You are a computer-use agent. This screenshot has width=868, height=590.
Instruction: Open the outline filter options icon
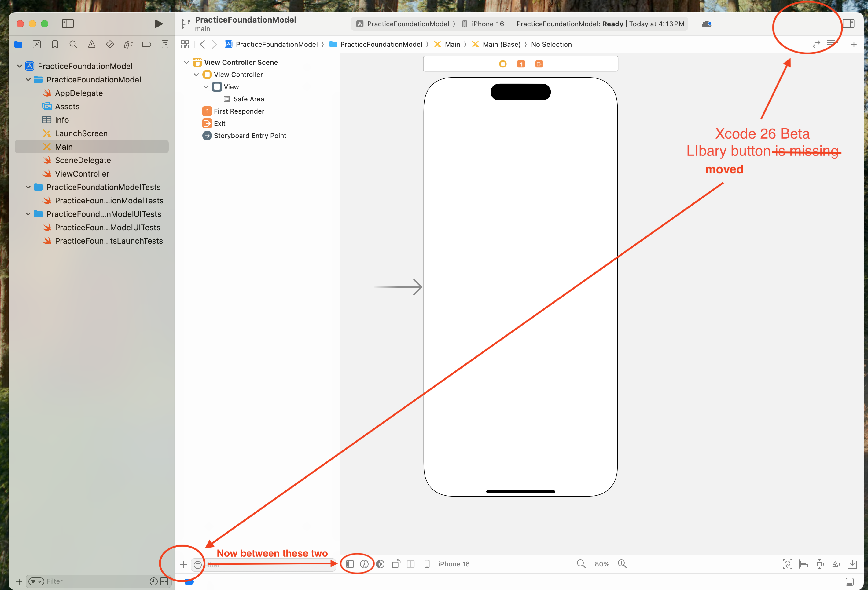click(197, 565)
